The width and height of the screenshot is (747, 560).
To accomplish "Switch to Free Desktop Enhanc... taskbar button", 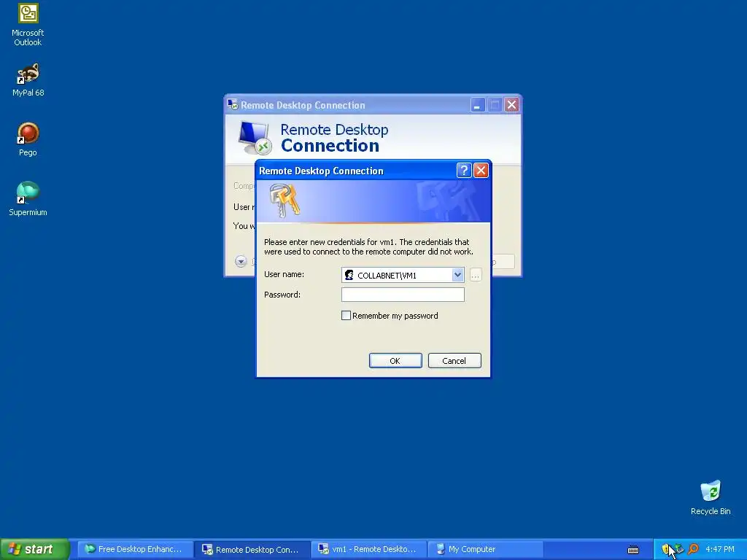I will 135,549.
